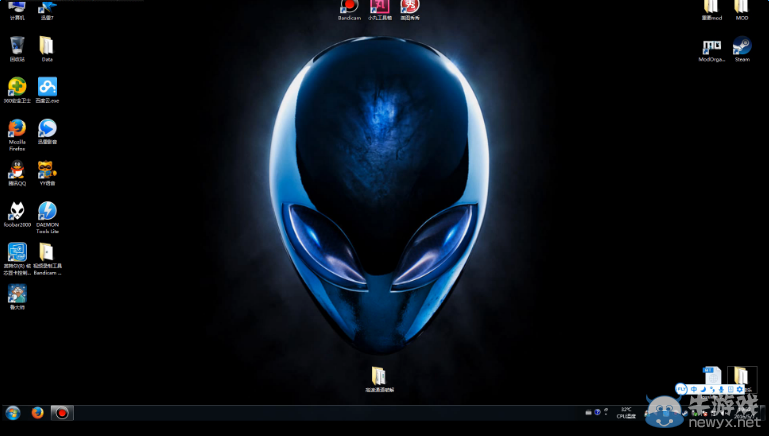Launch DAEMON Tools Lite shortcut
Screen dimensions: 769x436
click(47, 217)
